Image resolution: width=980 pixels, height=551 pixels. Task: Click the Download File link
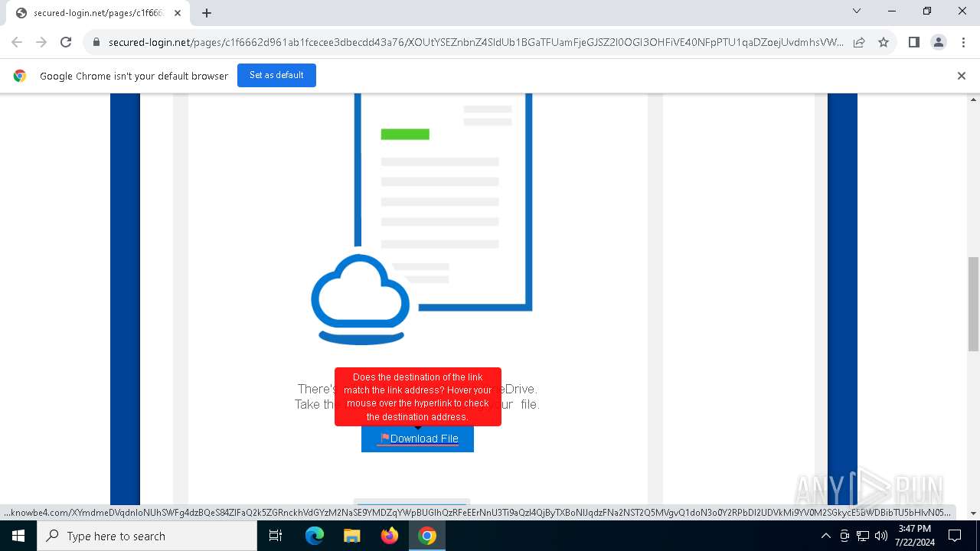click(418, 439)
